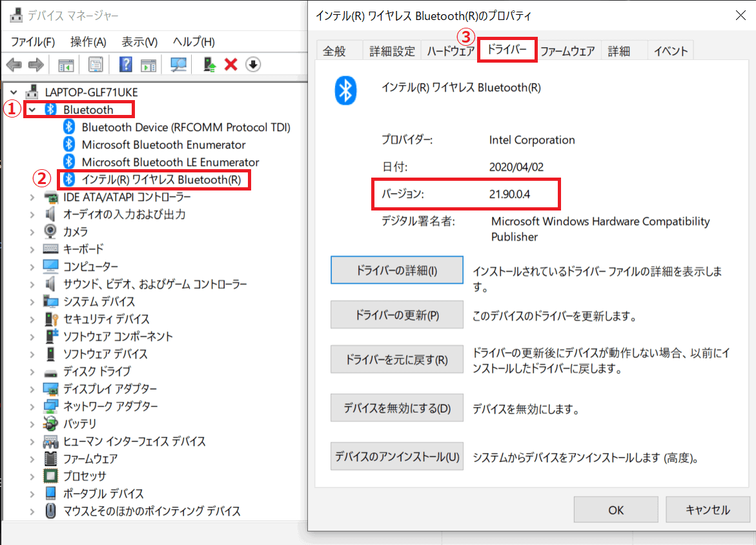Click the キーボード keyboard icon

click(50, 249)
